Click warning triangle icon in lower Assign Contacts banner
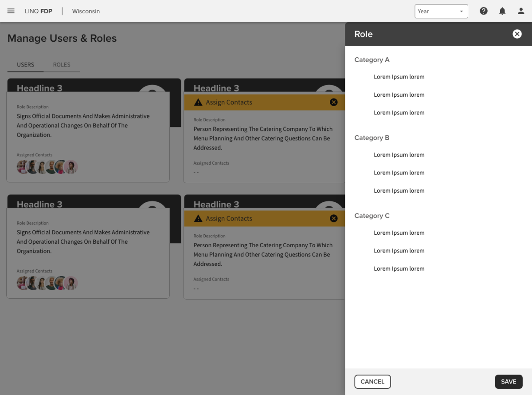 point(198,219)
